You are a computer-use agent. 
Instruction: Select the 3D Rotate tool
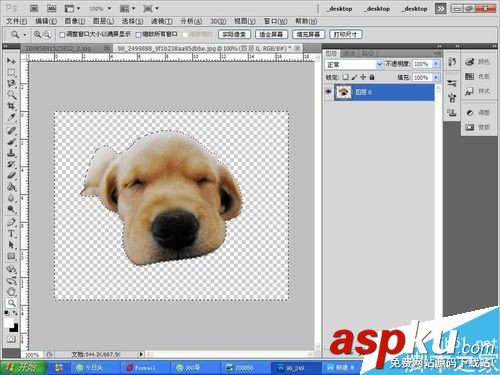tap(11, 269)
